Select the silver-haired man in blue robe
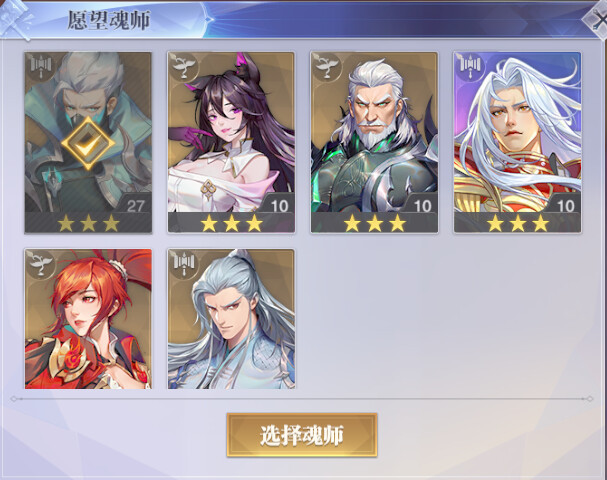The image size is (607, 480). click(231, 319)
